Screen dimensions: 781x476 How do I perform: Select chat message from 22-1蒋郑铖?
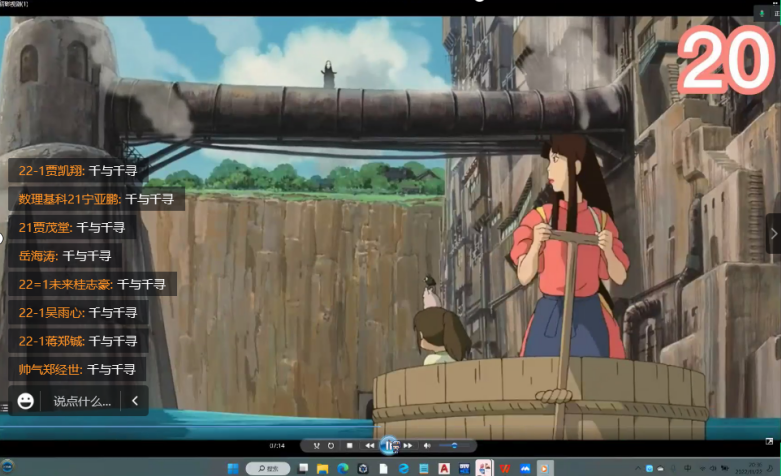coord(78,341)
